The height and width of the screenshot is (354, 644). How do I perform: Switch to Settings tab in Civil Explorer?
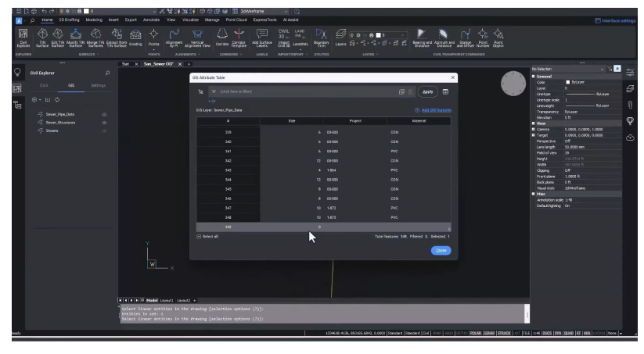(98, 86)
